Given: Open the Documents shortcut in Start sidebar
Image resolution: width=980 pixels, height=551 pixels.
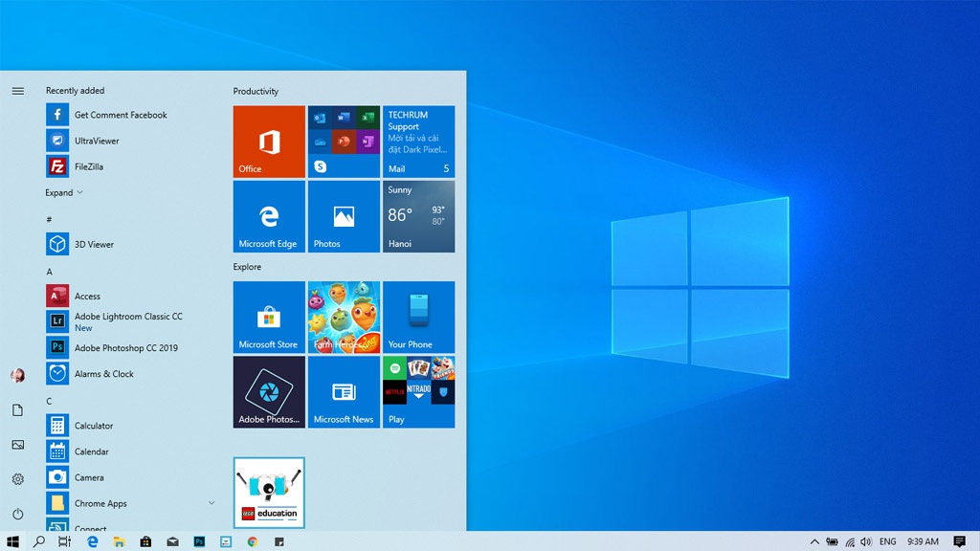Looking at the screenshot, I should (x=18, y=409).
